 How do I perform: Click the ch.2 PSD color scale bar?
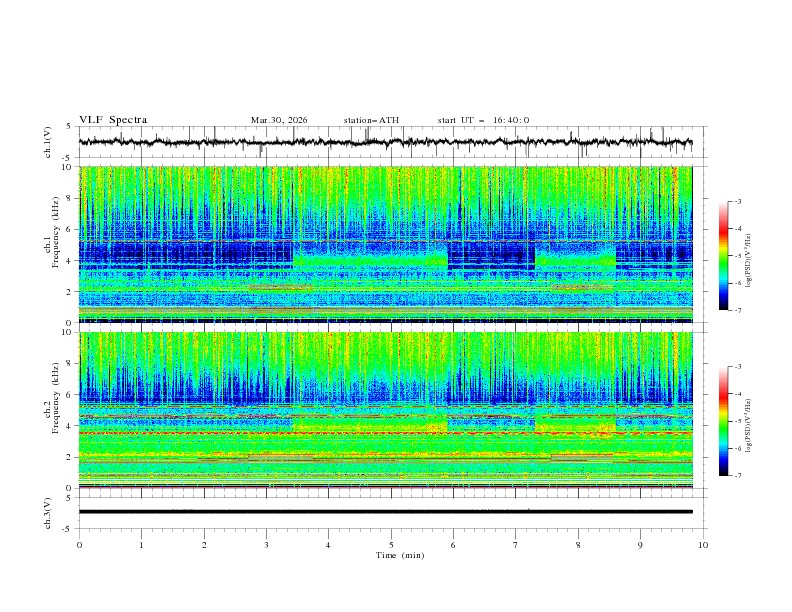723,421
